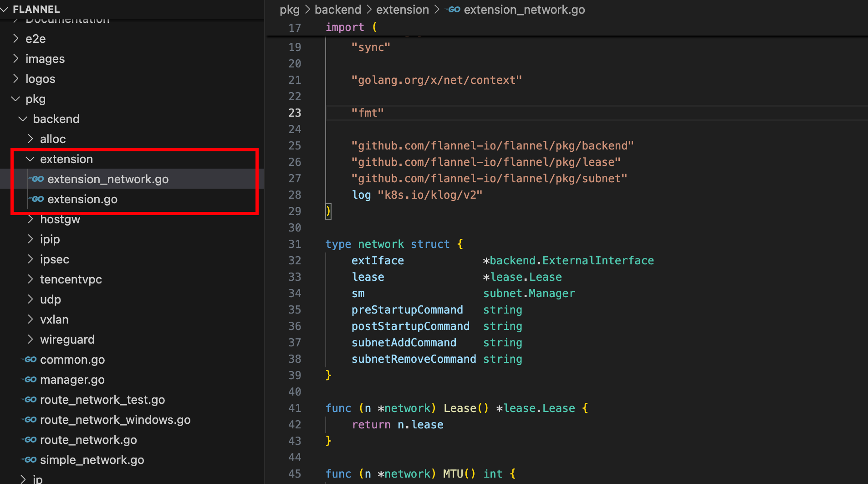Expand the hostgw folder chevron
Screen dimensions: 868x484
coord(31,219)
